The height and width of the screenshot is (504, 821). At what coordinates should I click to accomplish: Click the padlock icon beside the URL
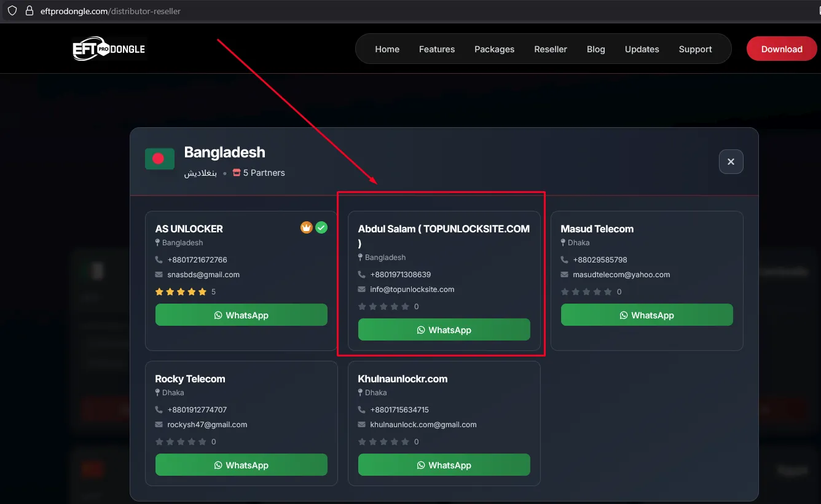pyautogui.click(x=28, y=11)
